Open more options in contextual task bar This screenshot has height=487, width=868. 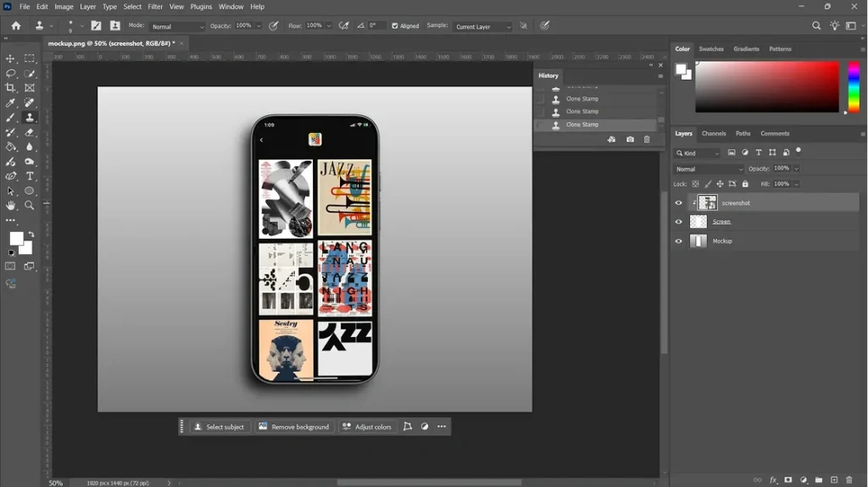point(441,427)
